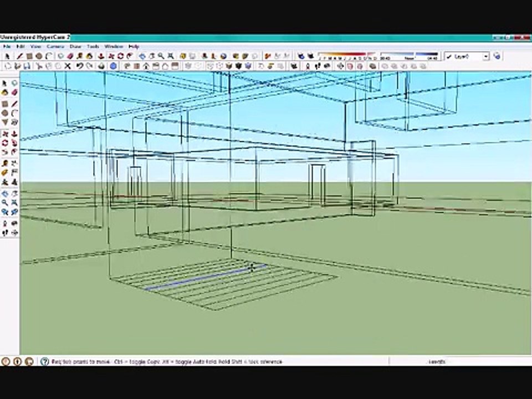Activate Follow Me tool in left palette
This screenshot has height=399, width=532.
(x=14, y=143)
